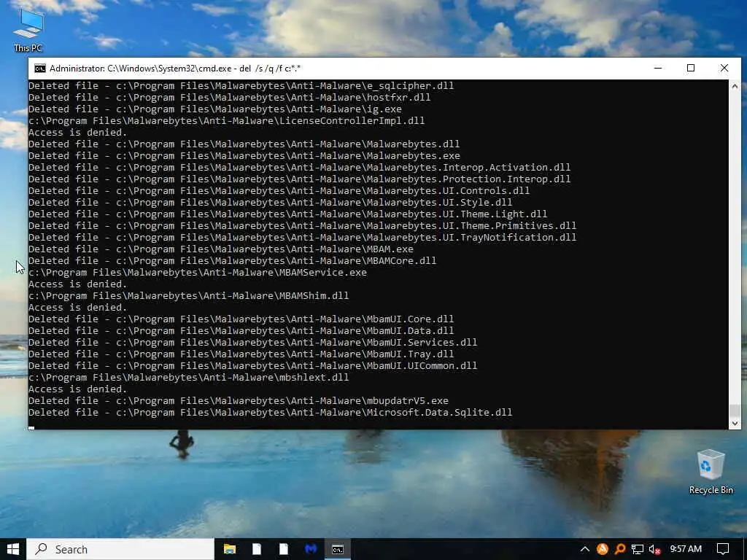
Task: Click the Malwarebytes.Interop.Activation.dll line
Action: (x=300, y=168)
